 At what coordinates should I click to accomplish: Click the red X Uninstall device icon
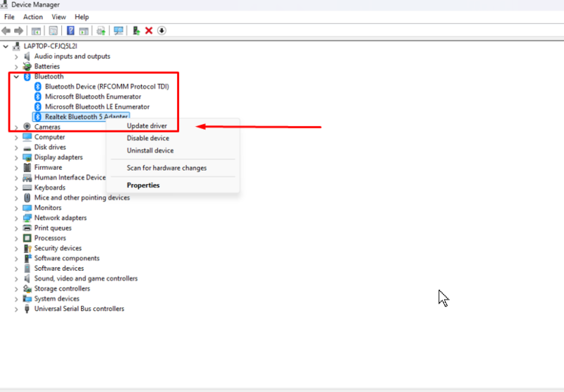point(149,31)
